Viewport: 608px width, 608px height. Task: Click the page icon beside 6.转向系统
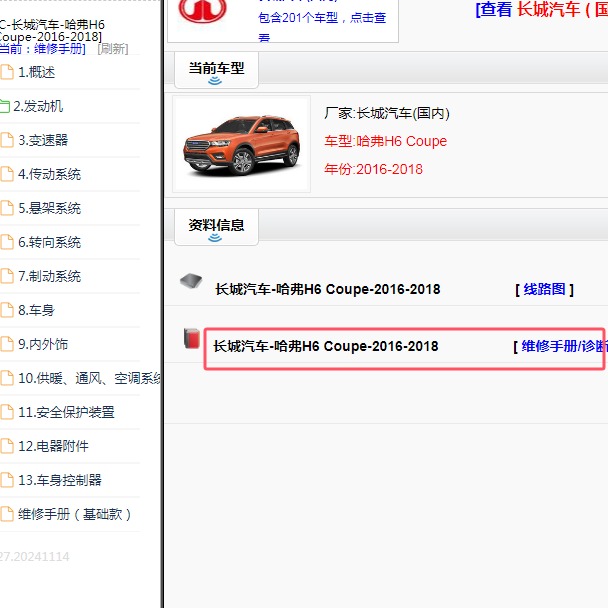(7, 242)
